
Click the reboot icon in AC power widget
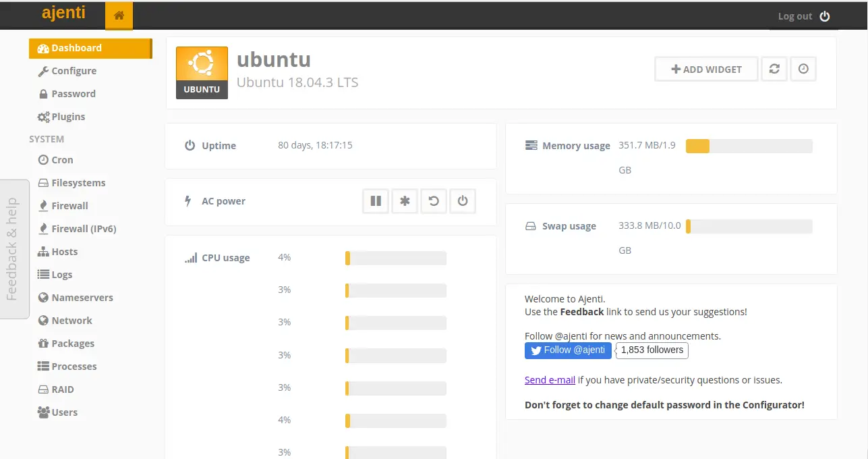pyautogui.click(x=434, y=201)
